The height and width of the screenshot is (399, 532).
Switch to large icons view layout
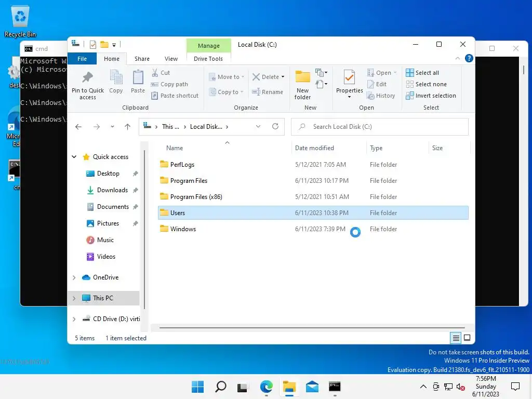click(467, 338)
